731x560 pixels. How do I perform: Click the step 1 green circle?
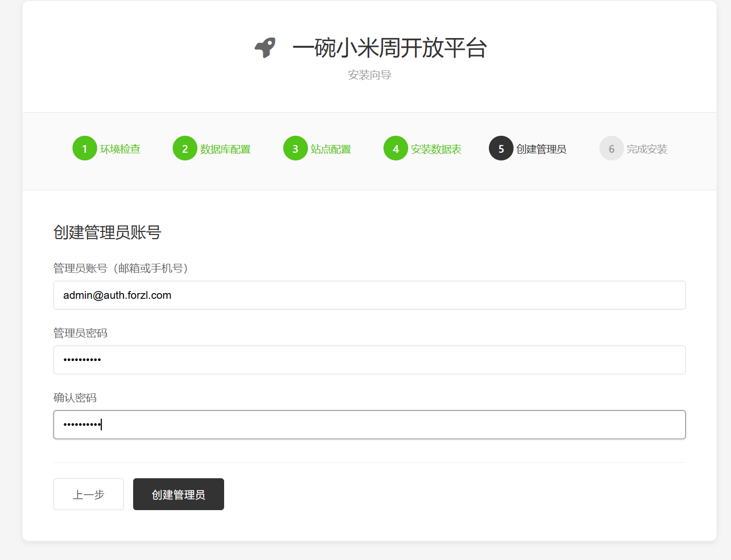pos(85,149)
